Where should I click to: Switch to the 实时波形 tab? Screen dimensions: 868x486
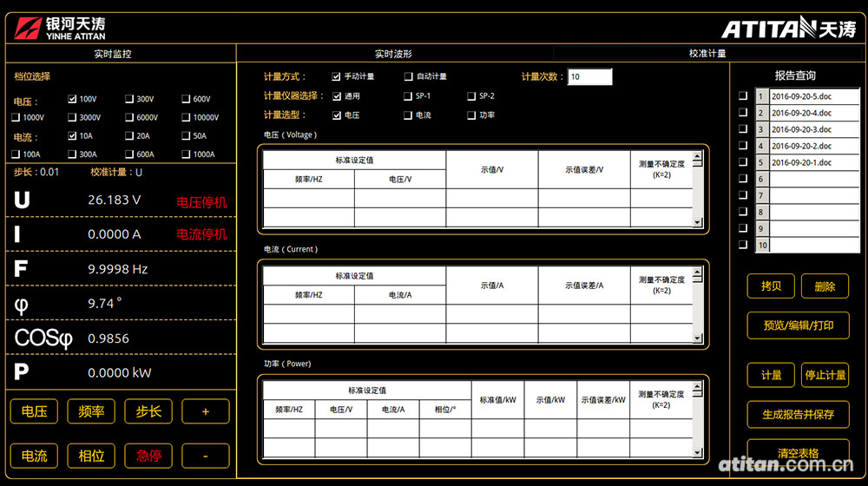pos(393,54)
